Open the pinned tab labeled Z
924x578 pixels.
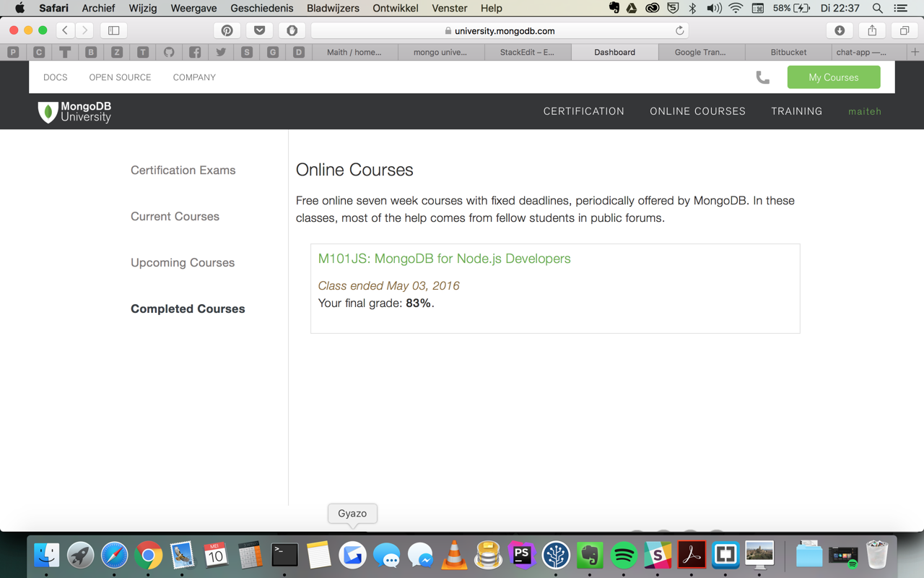click(x=117, y=52)
